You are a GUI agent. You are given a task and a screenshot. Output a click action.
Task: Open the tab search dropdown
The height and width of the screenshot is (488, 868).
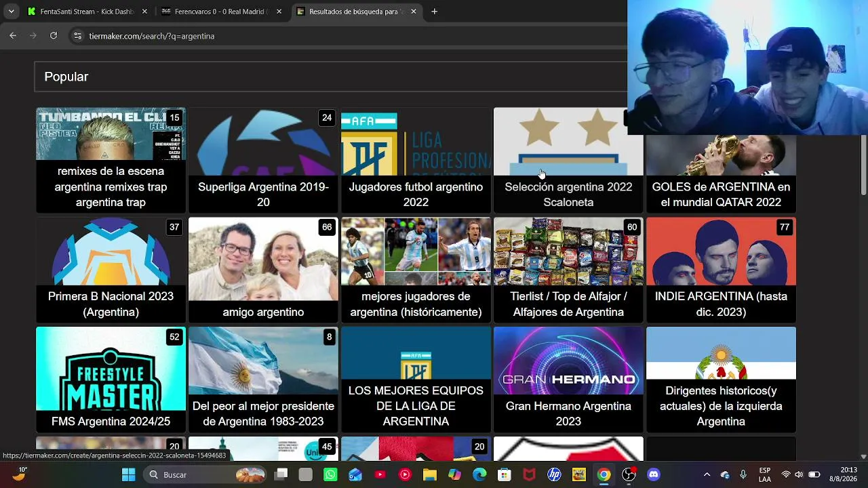[x=11, y=12]
